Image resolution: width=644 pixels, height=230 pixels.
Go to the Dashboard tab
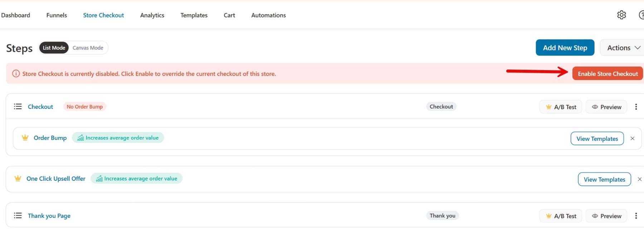coord(16,15)
